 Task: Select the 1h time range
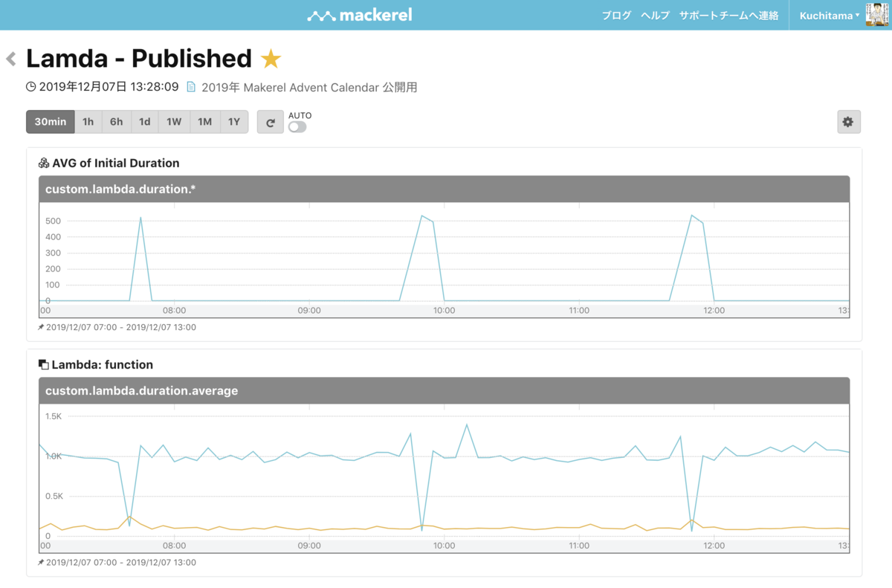(x=88, y=122)
